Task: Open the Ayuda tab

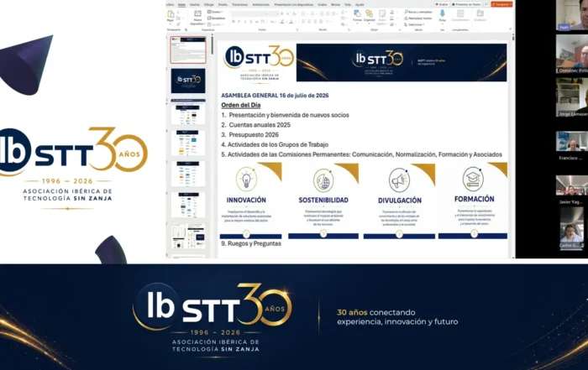Action: [360, 4]
